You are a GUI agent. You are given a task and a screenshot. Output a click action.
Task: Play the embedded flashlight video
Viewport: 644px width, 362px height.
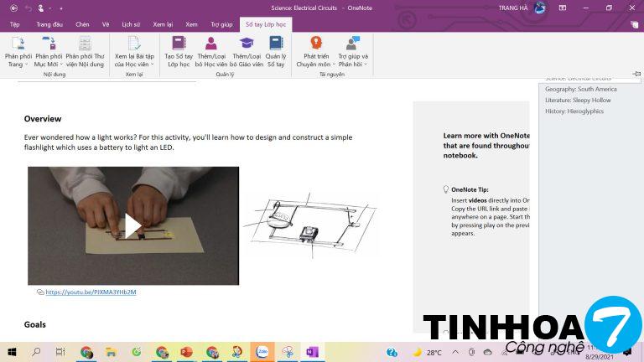pyautogui.click(x=132, y=225)
